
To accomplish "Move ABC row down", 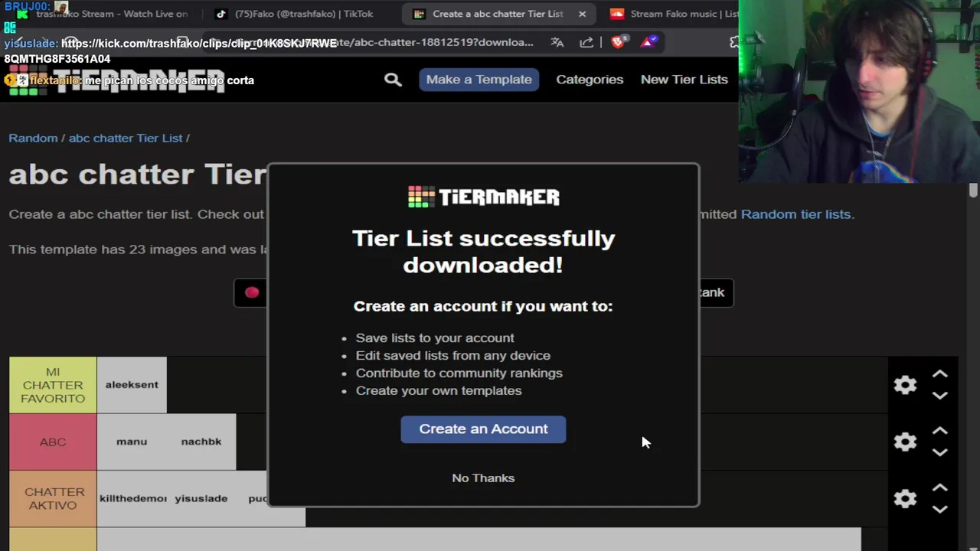I will pos(940,452).
